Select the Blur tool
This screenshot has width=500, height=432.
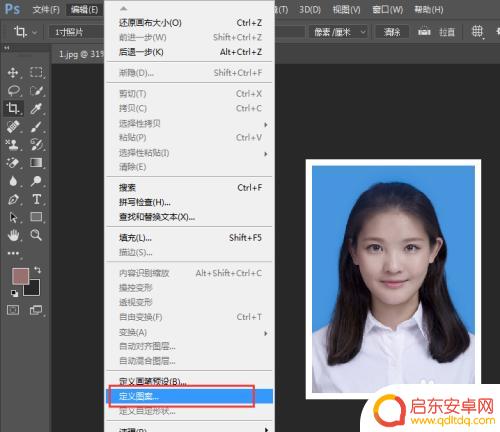[x=13, y=181]
